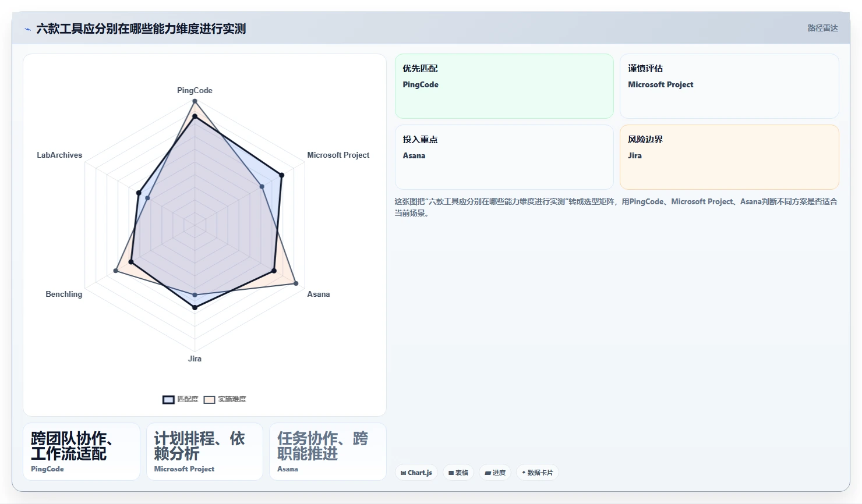The image size is (862, 504).
Task: Click the dark data point on Microsoft Project axis
Action: [x=281, y=175]
